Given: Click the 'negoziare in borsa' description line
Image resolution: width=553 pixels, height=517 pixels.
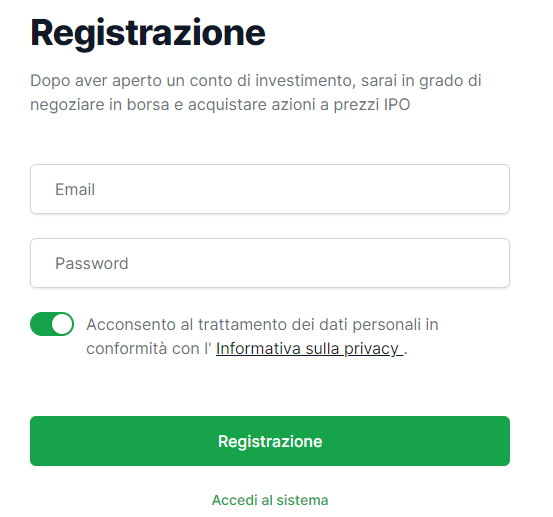Looking at the screenshot, I should tap(220, 104).
